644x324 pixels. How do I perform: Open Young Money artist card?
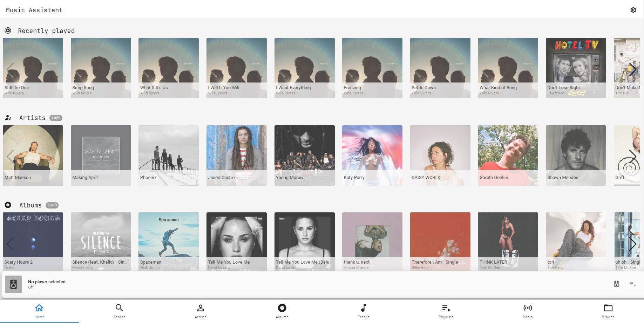click(305, 156)
